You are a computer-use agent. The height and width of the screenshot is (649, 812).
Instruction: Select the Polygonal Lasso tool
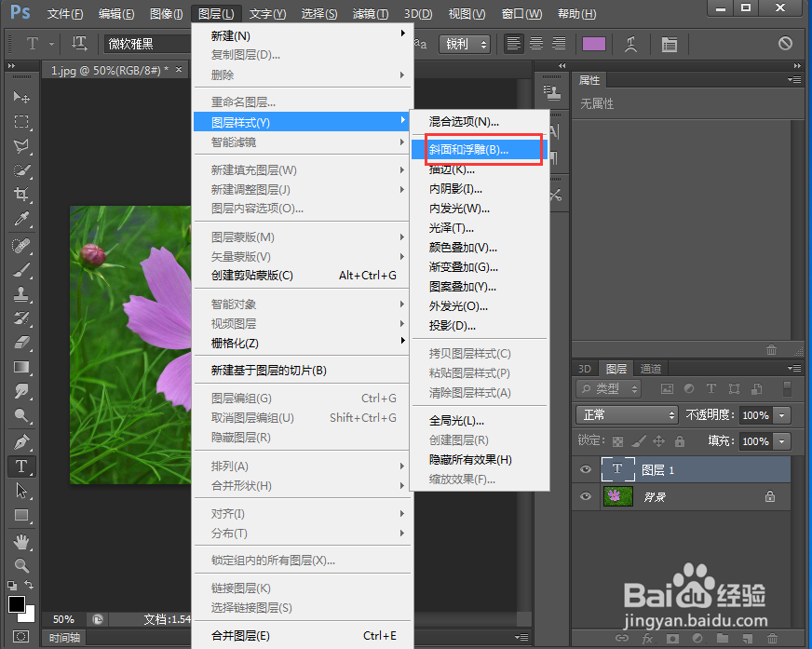pos(21,146)
